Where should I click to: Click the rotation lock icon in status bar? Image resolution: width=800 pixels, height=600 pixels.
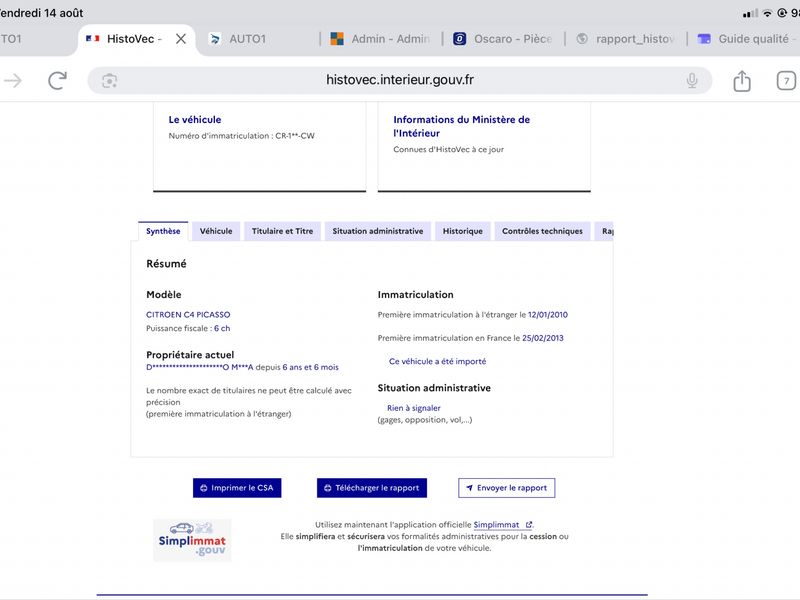(782, 13)
